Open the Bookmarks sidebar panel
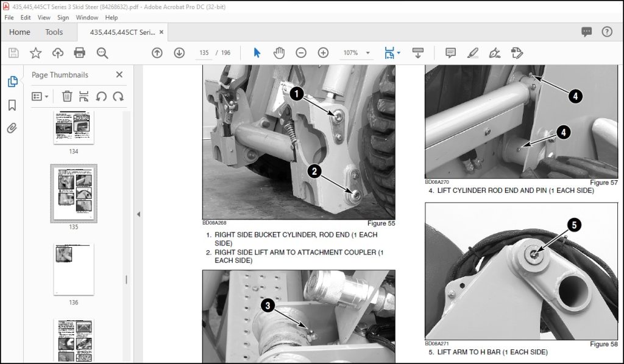The width and height of the screenshot is (624, 364). point(12,105)
